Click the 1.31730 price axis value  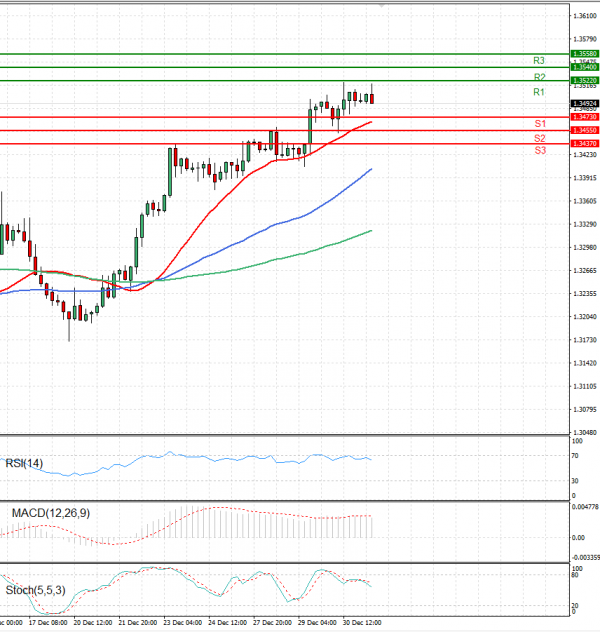pyautogui.click(x=585, y=340)
